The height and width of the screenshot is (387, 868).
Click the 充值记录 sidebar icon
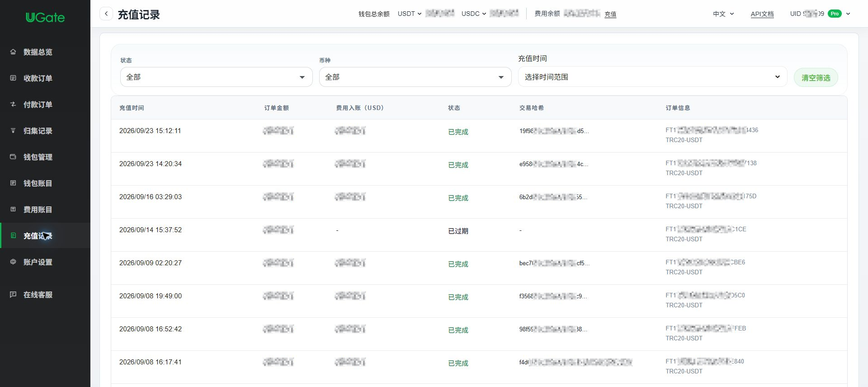[13, 235]
